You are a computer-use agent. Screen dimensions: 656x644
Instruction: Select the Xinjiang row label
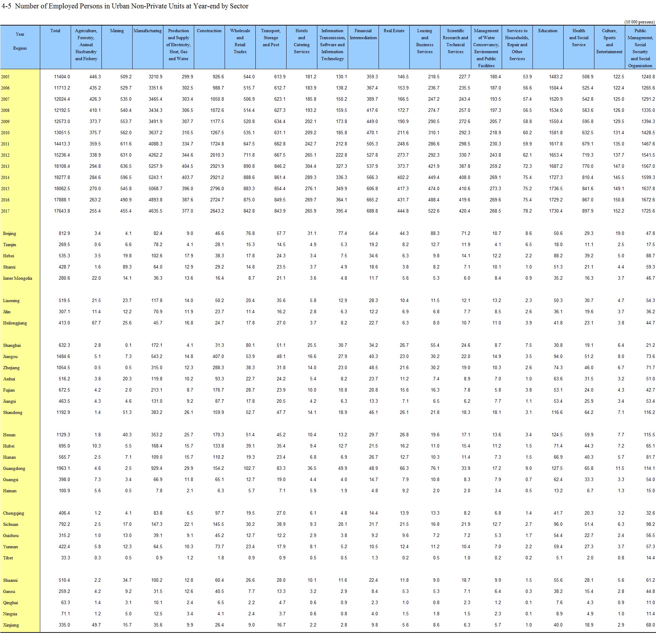click(11, 625)
